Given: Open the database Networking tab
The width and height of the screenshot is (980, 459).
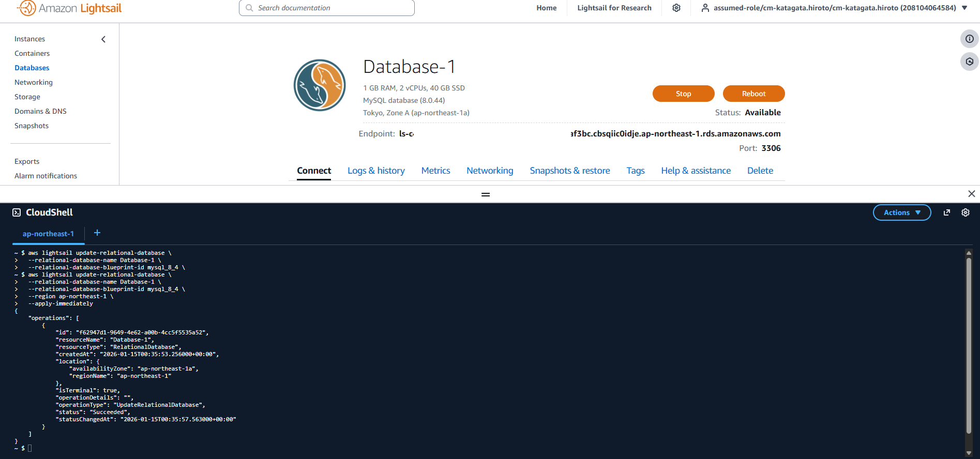Looking at the screenshot, I should tap(490, 171).
